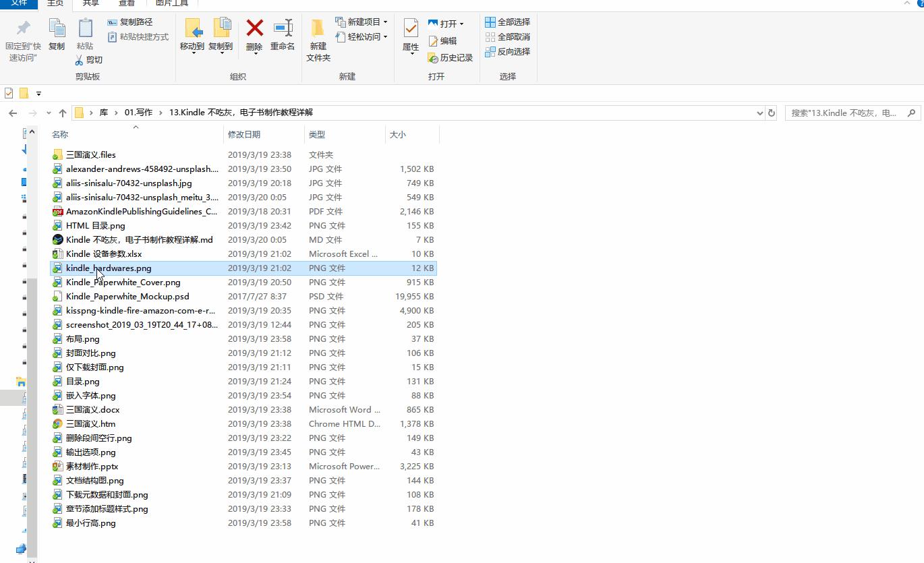This screenshot has width=924, height=563.
Task: Choose 复制路径 (Copy path) in the ribbon
Action: 130,22
